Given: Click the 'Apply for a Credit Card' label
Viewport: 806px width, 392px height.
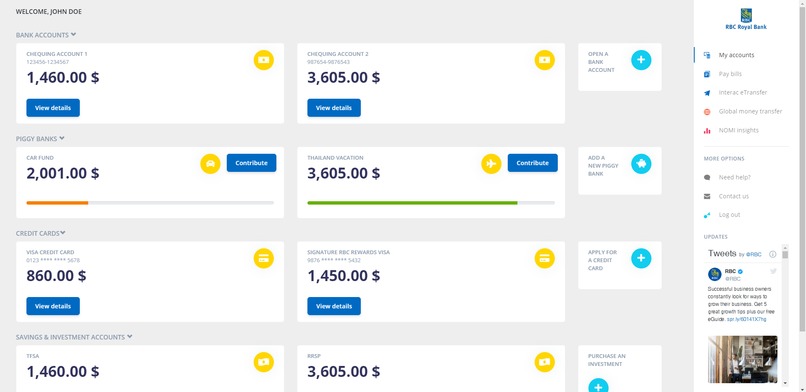Looking at the screenshot, I should click(x=602, y=260).
